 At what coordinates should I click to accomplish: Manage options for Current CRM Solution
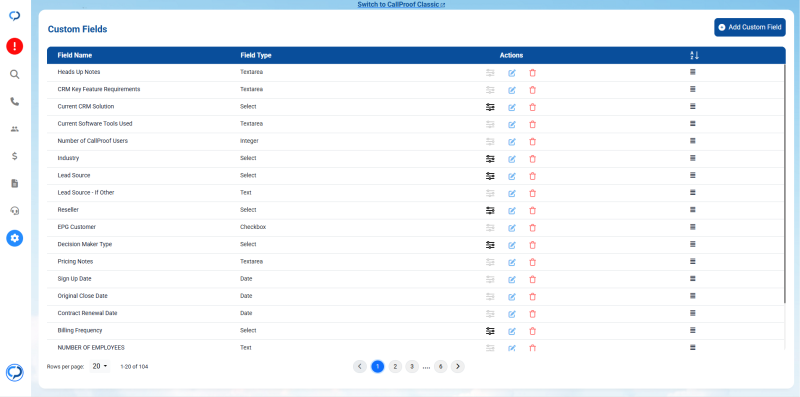(490, 107)
